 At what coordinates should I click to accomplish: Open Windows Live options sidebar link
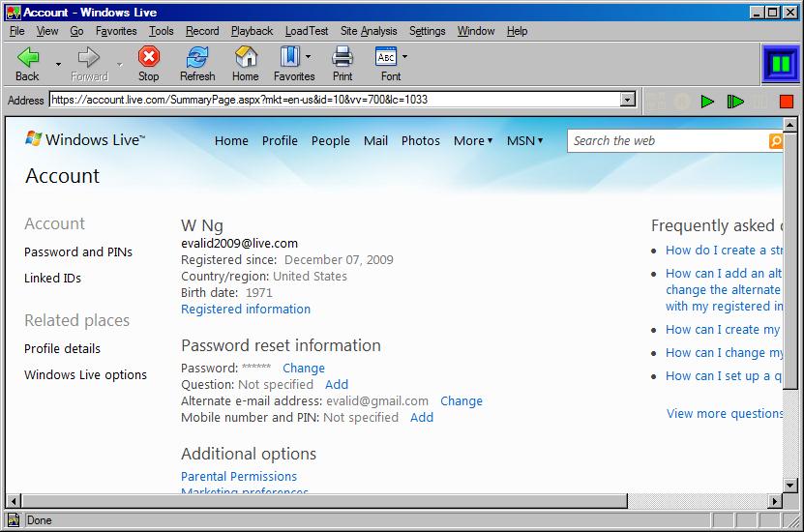85,374
